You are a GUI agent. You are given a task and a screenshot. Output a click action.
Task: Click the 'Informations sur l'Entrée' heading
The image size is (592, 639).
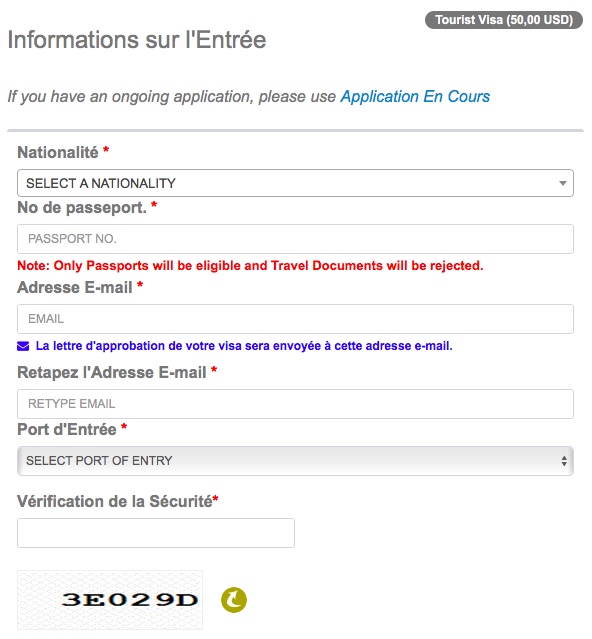(137, 40)
